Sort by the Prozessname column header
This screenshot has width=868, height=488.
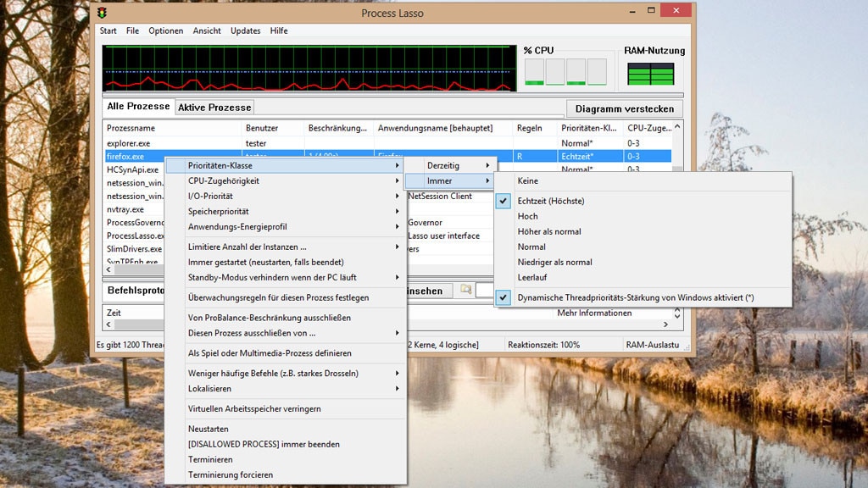[131, 127]
